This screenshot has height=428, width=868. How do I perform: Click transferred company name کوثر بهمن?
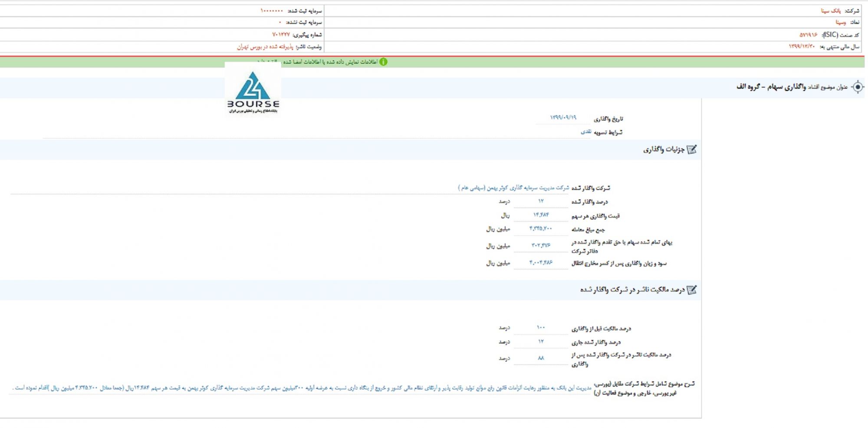tap(513, 188)
